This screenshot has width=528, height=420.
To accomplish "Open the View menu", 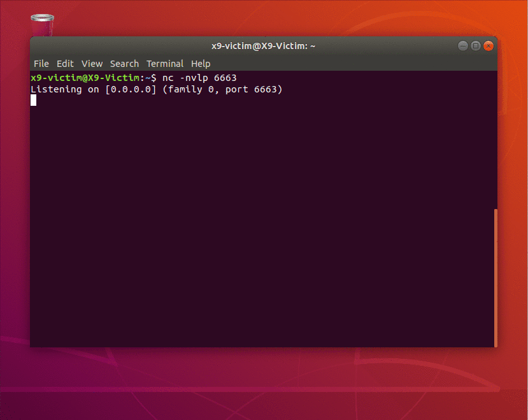I will click(92, 64).
